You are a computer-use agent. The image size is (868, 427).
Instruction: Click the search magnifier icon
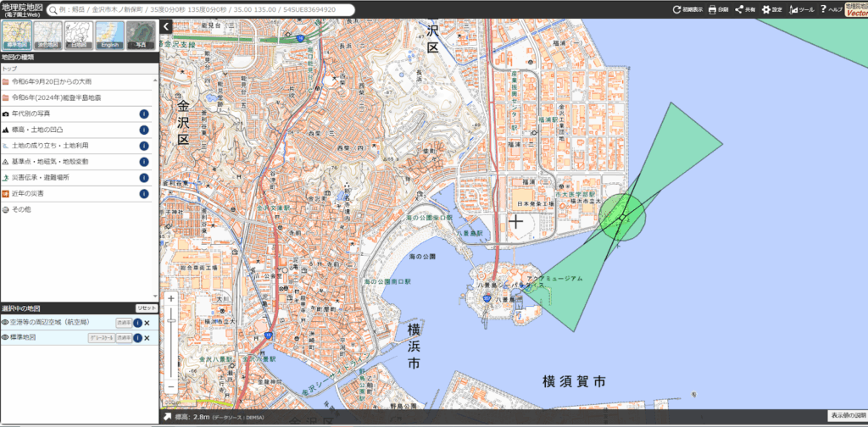coord(53,10)
